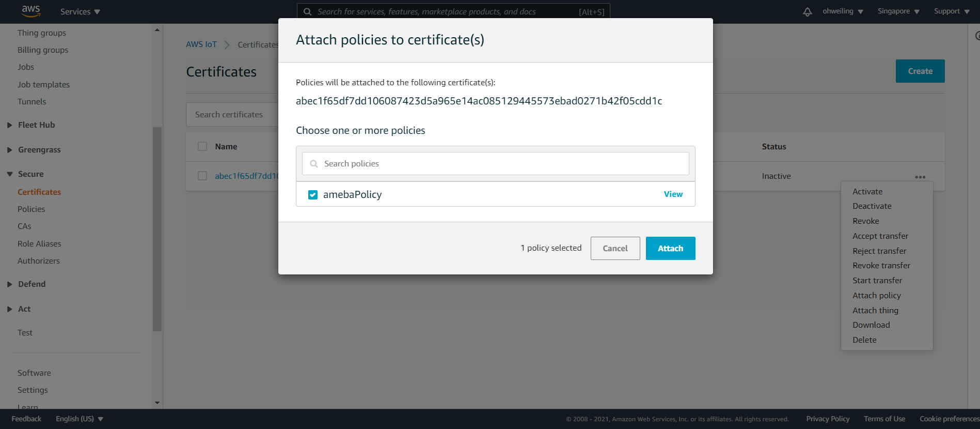Open Authorizers in the sidebar
The image size is (980, 429).
39,261
